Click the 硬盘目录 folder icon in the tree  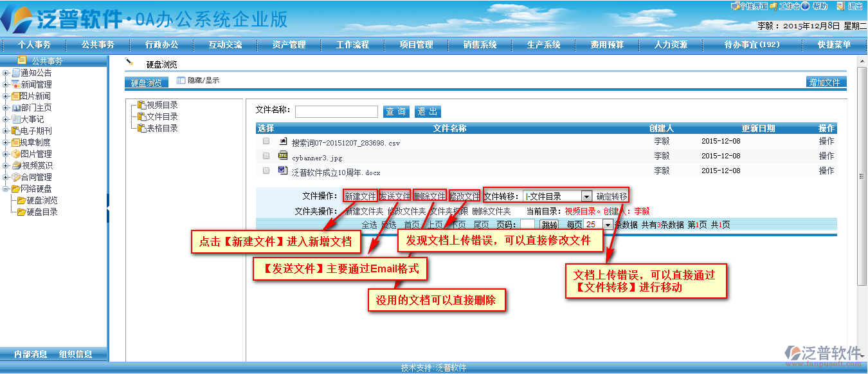click(21, 212)
